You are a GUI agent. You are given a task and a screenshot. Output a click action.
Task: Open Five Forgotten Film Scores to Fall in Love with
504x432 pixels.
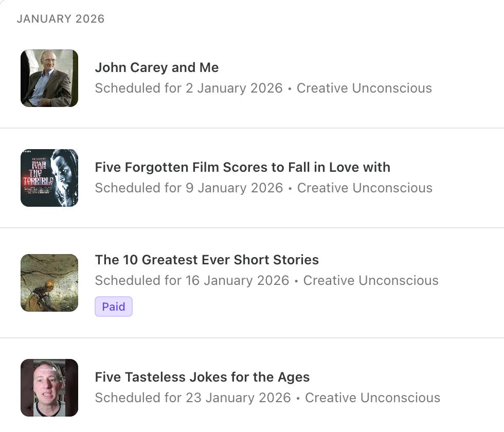(x=242, y=167)
